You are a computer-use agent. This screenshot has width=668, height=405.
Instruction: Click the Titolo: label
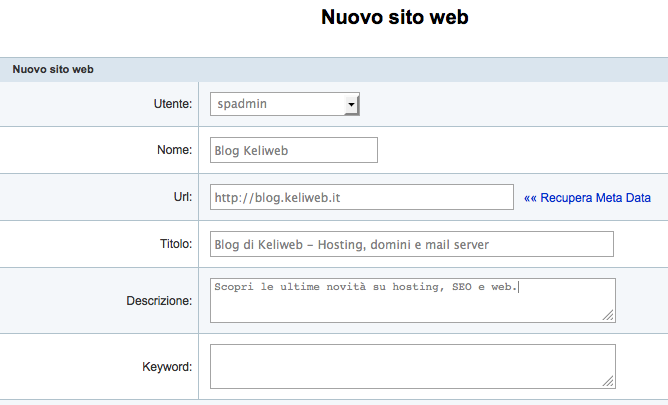(174, 244)
